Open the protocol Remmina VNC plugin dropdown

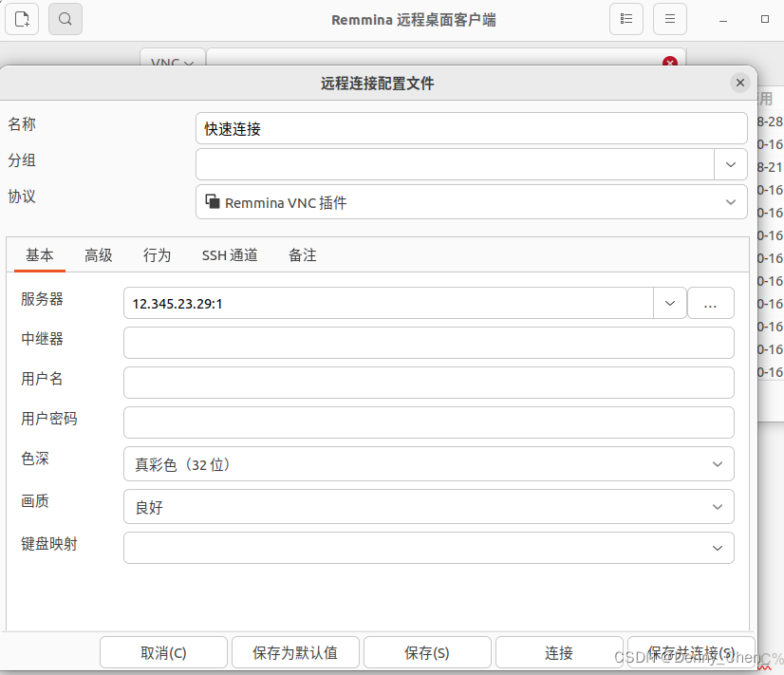(x=472, y=202)
